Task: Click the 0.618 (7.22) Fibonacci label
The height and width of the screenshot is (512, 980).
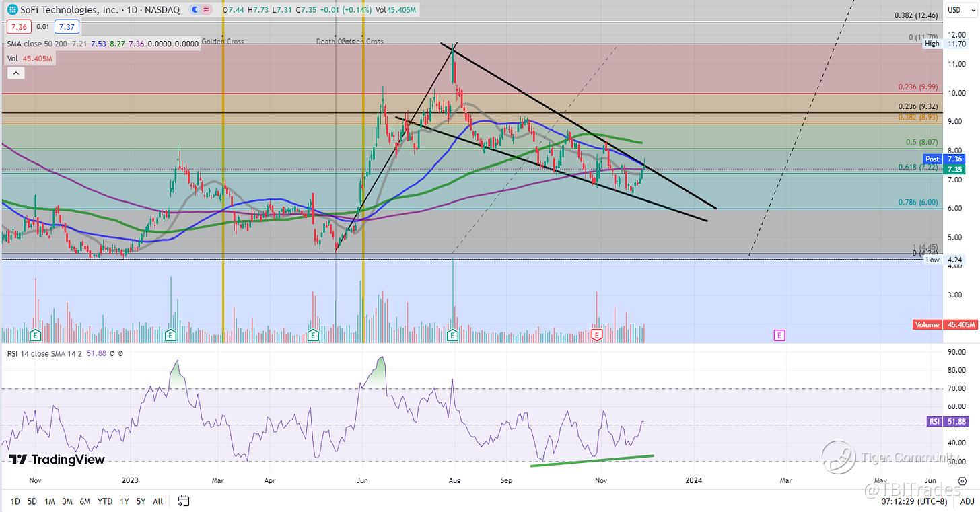Action: tap(919, 167)
